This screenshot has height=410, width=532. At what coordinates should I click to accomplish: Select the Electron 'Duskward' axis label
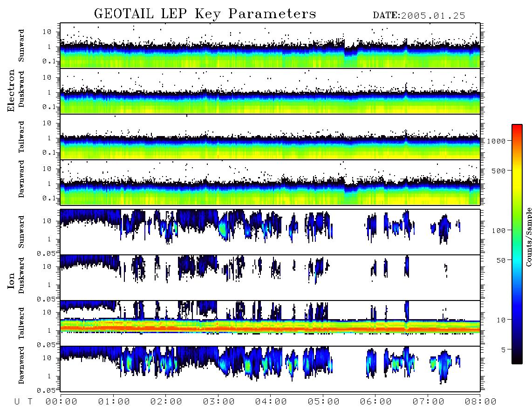pos(21,89)
